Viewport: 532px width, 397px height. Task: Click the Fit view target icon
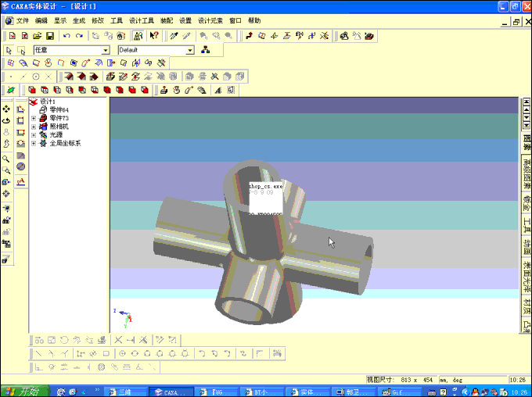point(6,194)
